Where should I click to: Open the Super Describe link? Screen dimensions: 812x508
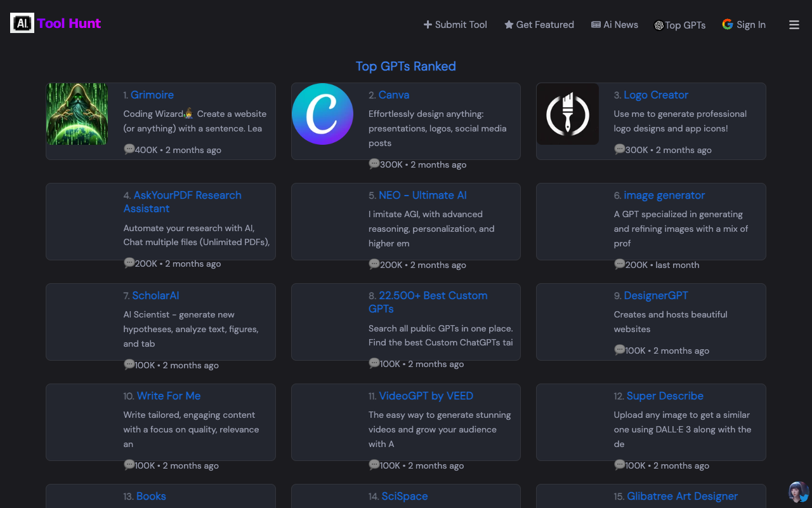pos(665,396)
